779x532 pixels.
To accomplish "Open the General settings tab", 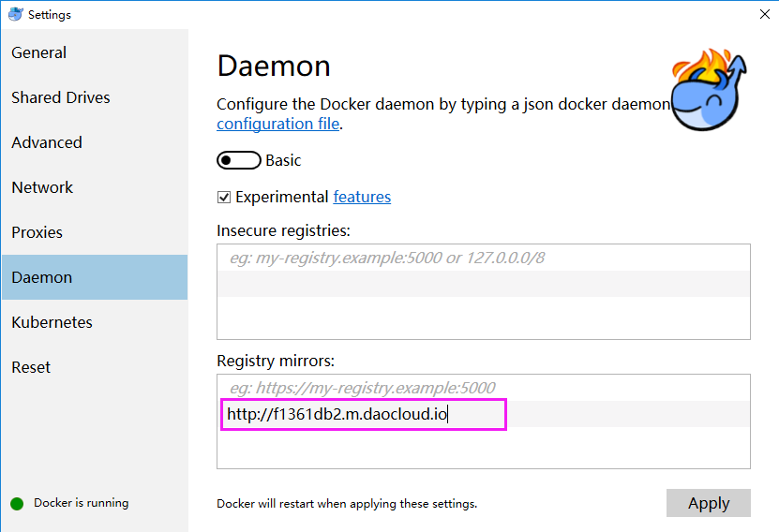I will pyautogui.click(x=39, y=52).
